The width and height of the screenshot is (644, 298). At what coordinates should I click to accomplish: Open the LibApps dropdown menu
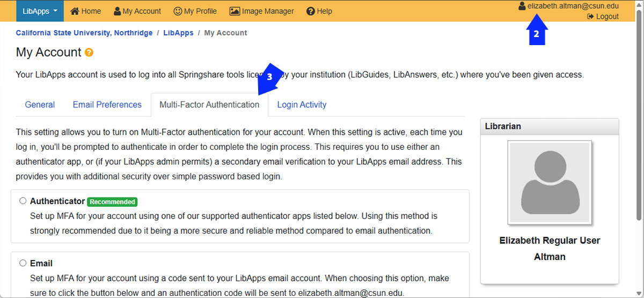point(40,11)
